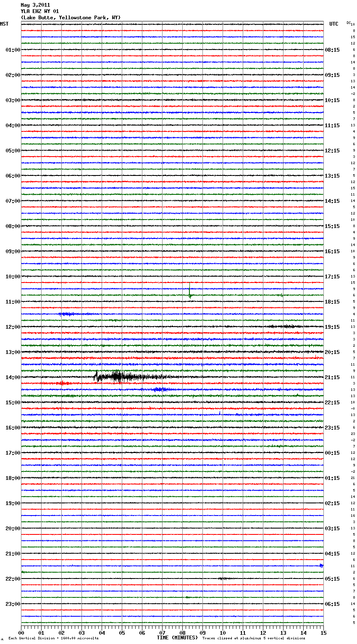Viewport: 357px width, 644px height.
Task: Click the 08:15 UTC time label
Action: tap(332, 50)
